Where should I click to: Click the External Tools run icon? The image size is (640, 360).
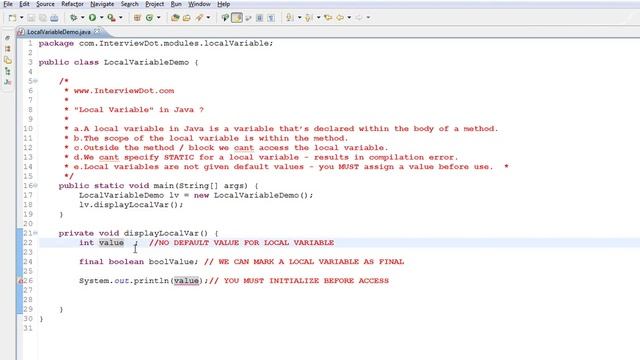(x=111, y=18)
